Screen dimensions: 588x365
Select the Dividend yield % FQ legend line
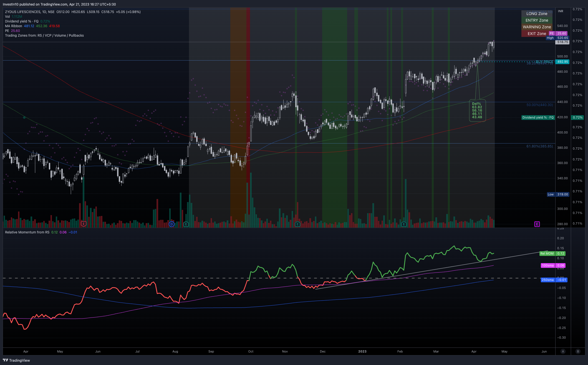click(x=27, y=21)
